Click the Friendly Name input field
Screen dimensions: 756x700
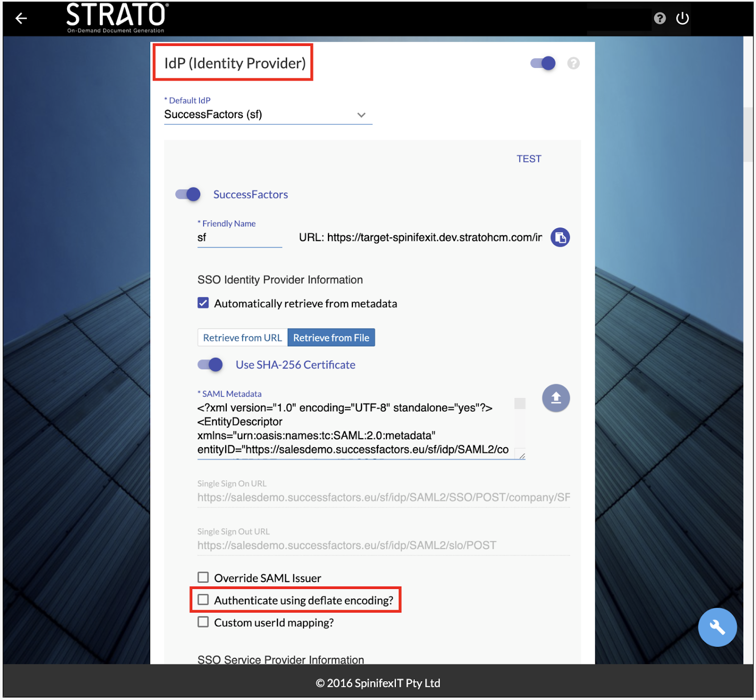(x=239, y=238)
